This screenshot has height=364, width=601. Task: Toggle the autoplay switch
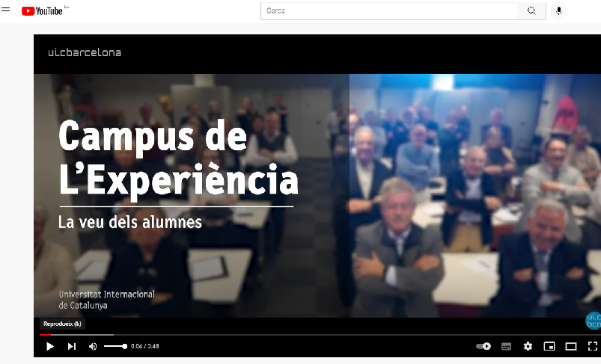tap(483, 346)
